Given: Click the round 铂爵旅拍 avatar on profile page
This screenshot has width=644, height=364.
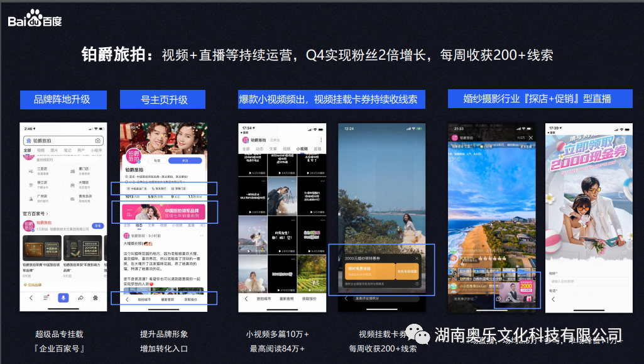Looking at the screenshot, I should point(133,157).
